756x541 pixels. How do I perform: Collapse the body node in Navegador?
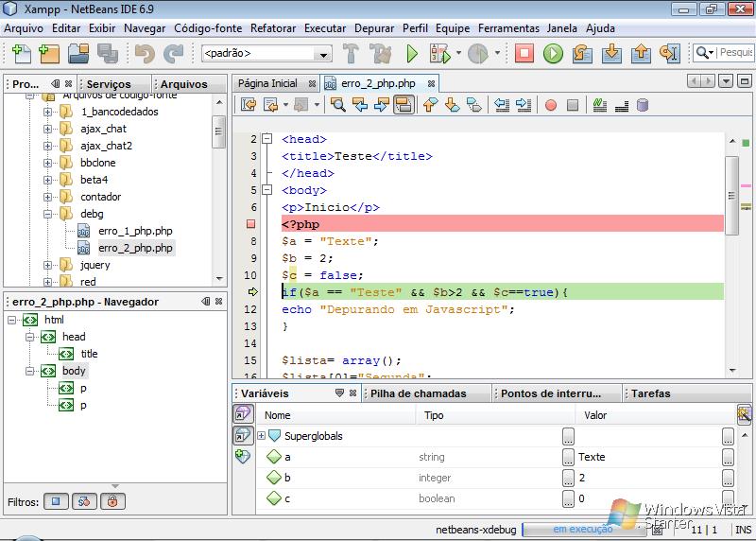(30, 371)
